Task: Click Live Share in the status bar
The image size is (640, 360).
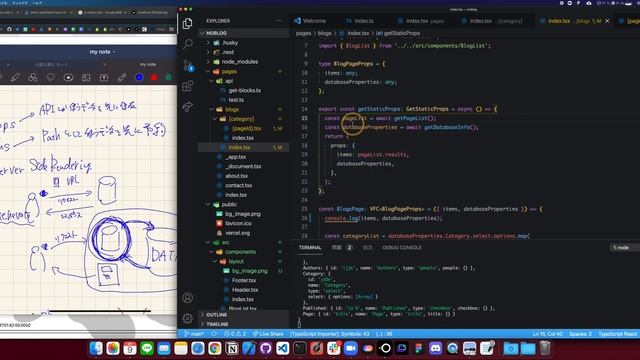Action: 268,334
